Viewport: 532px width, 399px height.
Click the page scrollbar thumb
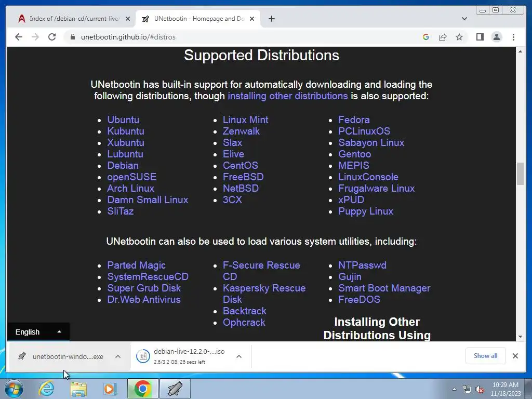520,174
